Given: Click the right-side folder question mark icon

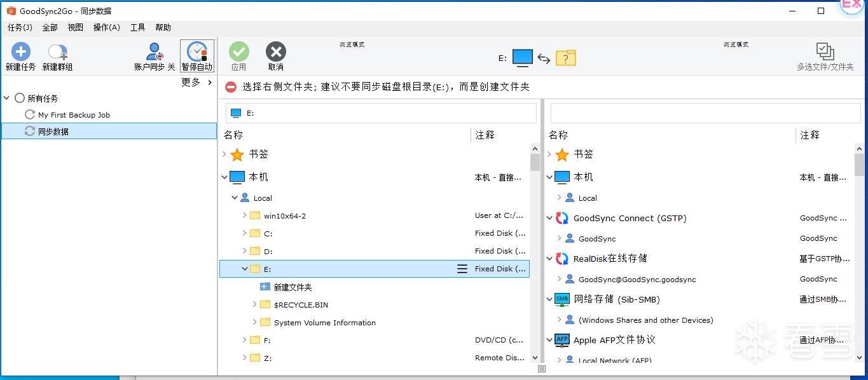Looking at the screenshot, I should pos(565,58).
